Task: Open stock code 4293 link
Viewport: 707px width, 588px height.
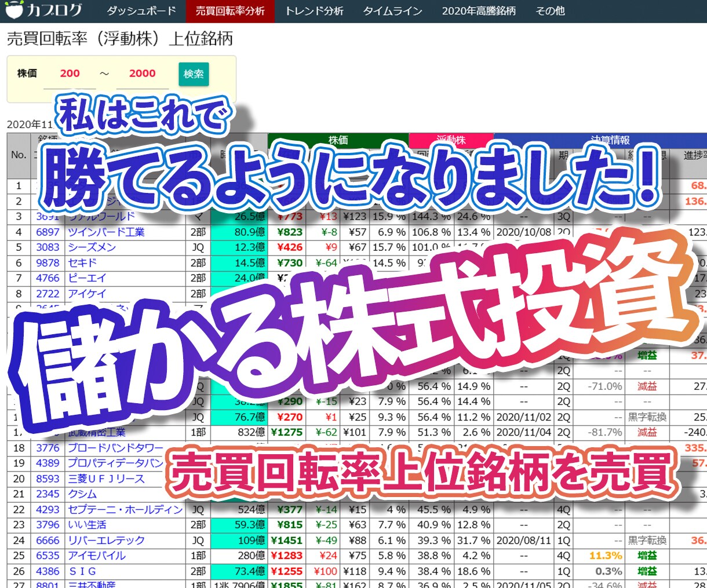Action: tap(48, 510)
